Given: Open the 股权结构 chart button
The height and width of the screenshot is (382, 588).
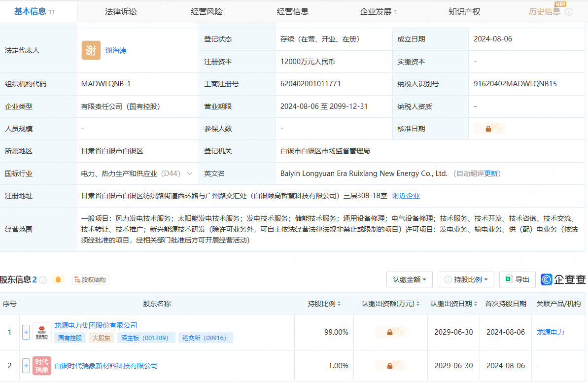Looking at the screenshot, I should pos(90,280).
